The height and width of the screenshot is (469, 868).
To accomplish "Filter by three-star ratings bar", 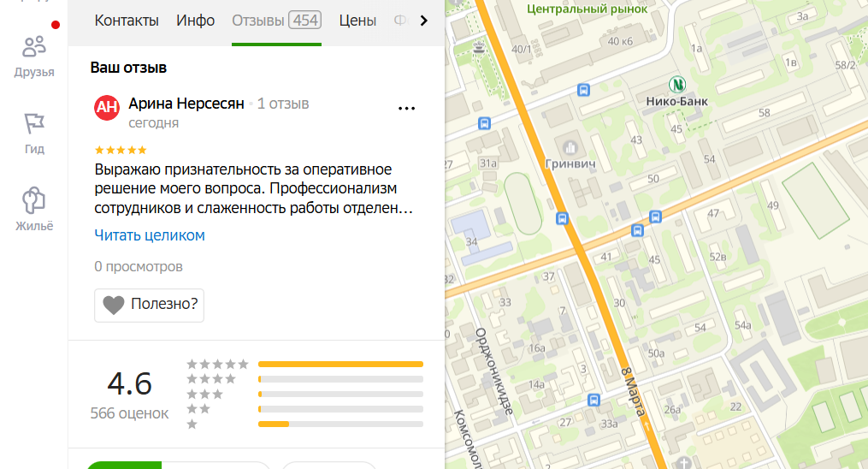I will tap(340, 395).
